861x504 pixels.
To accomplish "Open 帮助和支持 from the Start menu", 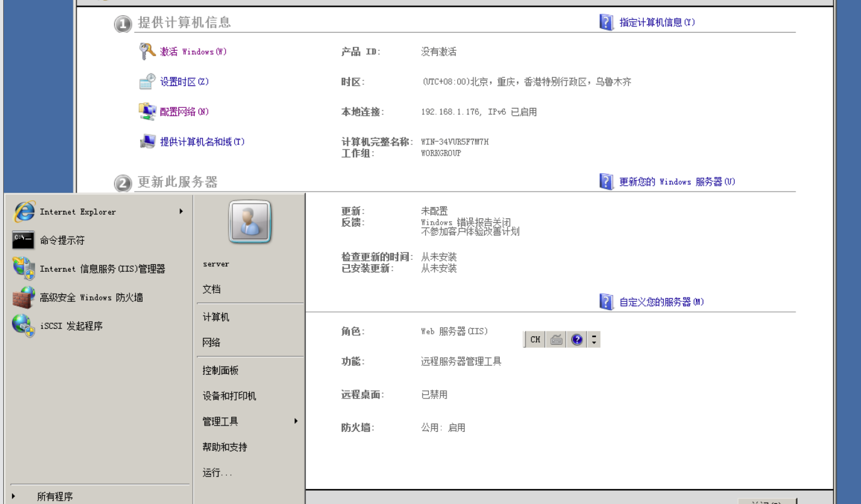I will click(x=250, y=447).
